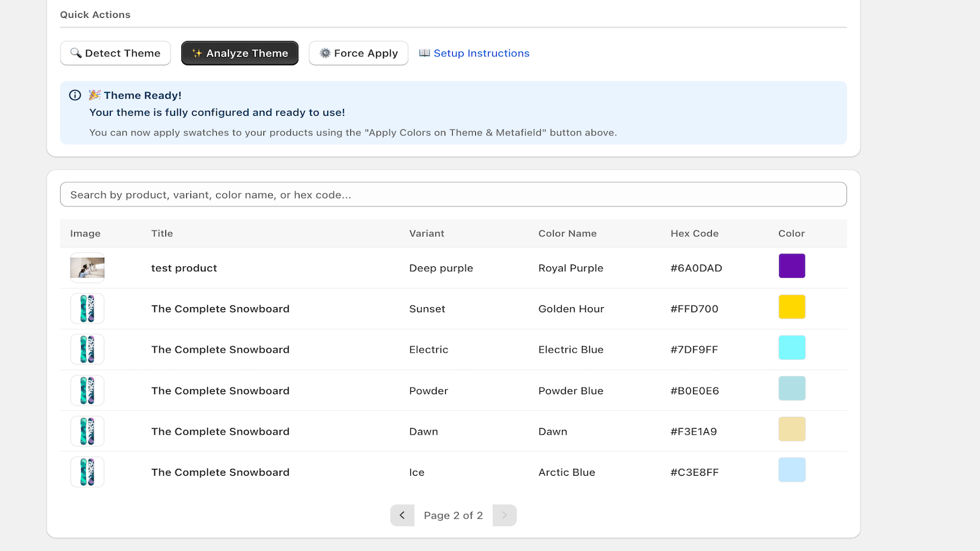The height and width of the screenshot is (551, 980).
Task: Click the snowboard thumbnail in the Ice row
Action: coord(87,472)
